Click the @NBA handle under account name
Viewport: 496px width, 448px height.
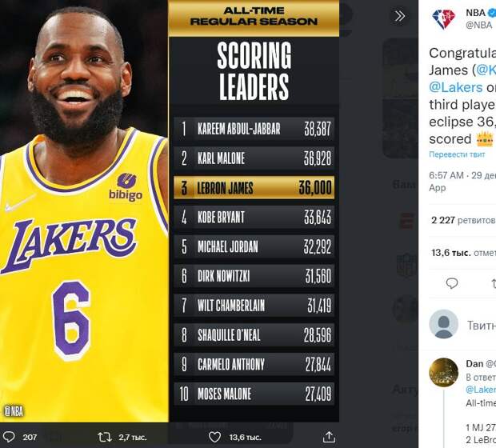tap(479, 25)
